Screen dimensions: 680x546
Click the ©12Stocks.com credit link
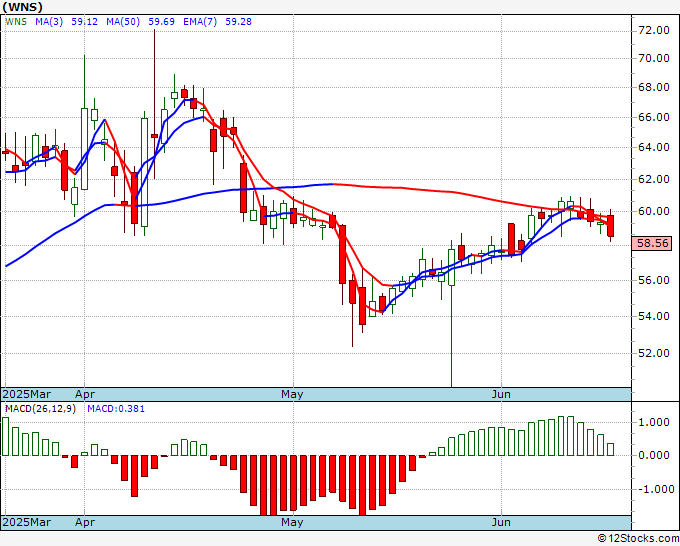coord(638,538)
